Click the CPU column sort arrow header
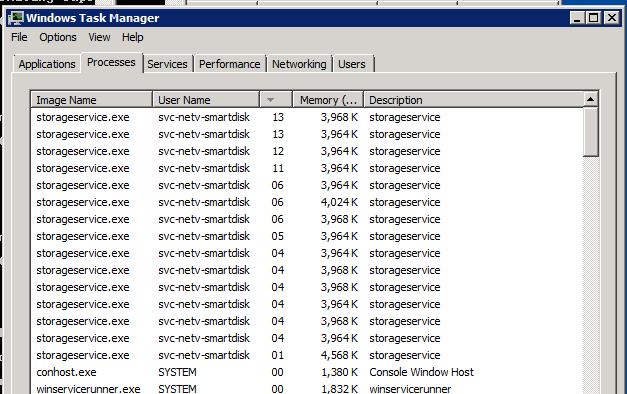Image resolution: width=627 pixels, height=394 pixels. coord(276,100)
